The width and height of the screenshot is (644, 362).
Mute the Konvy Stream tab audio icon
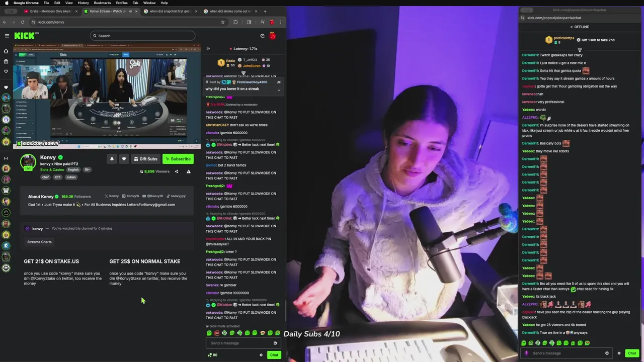[130, 11]
